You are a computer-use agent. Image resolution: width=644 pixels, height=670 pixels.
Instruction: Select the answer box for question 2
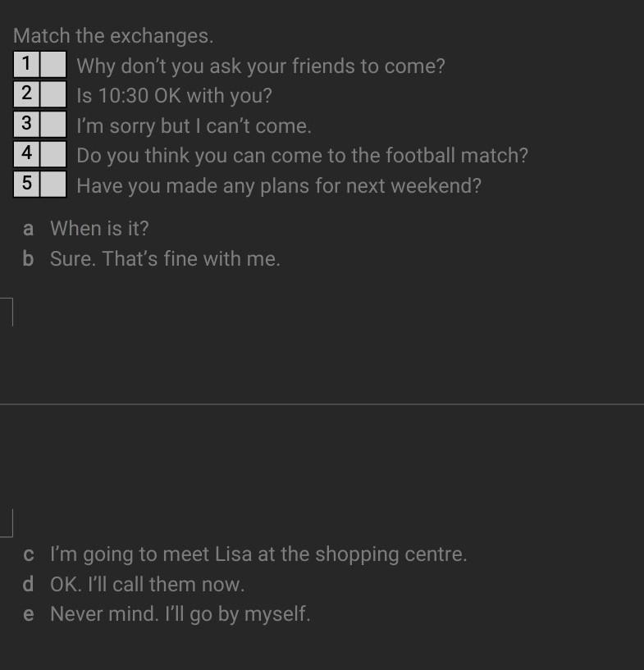tap(53, 94)
